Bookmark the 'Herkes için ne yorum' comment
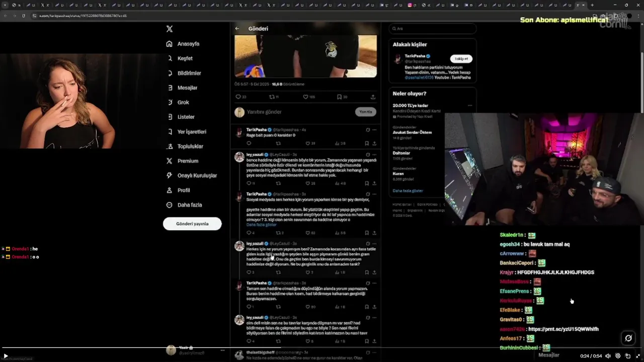644x362 pixels. coord(367,273)
